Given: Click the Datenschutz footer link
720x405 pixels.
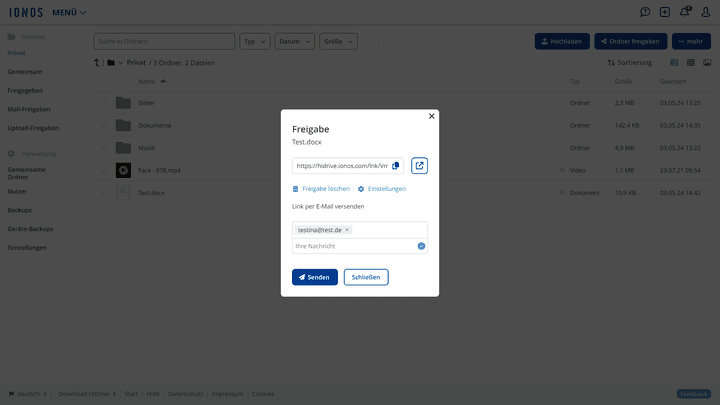Looking at the screenshot, I should tap(186, 394).
